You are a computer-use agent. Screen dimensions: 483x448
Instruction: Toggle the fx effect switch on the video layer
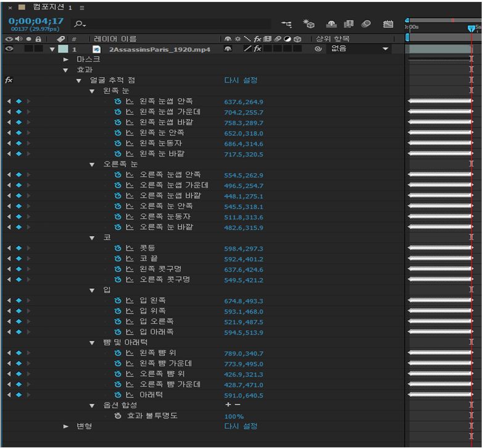[x=257, y=49]
